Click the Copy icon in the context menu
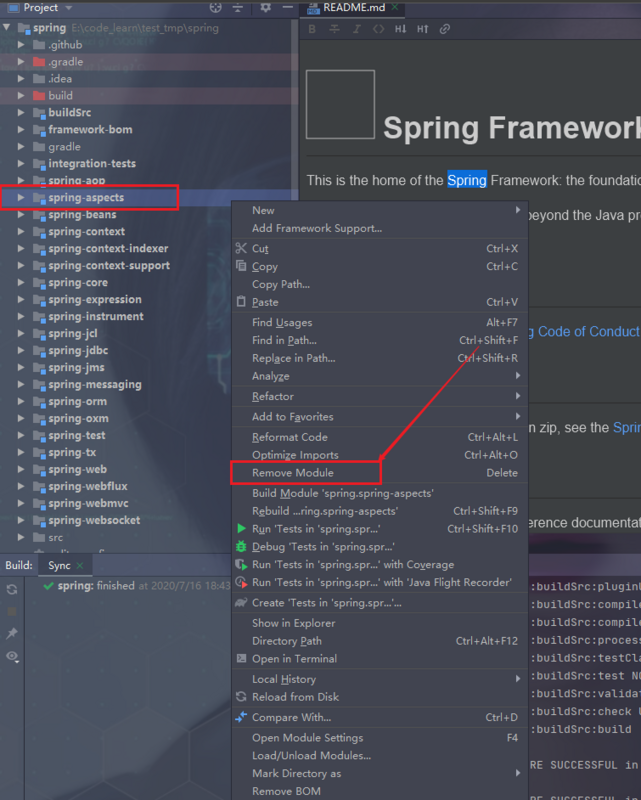The image size is (641, 800). 241,266
